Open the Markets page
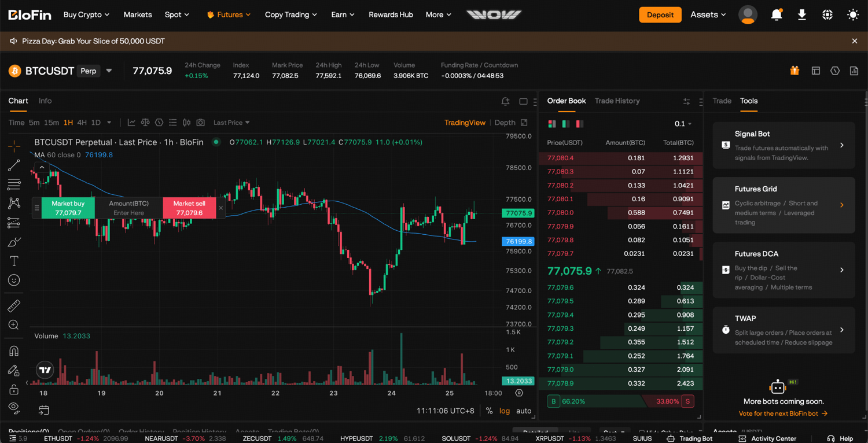The width and height of the screenshot is (868, 443). click(138, 14)
